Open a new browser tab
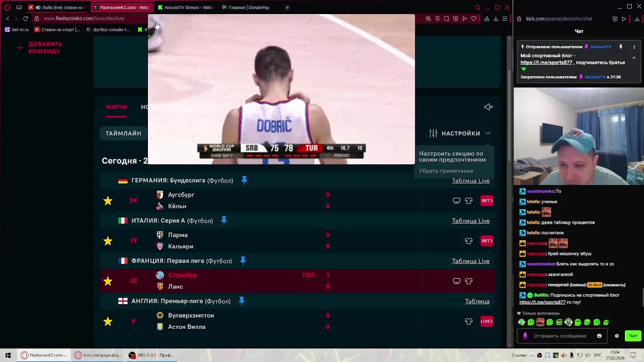 pyautogui.click(x=287, y=8)
